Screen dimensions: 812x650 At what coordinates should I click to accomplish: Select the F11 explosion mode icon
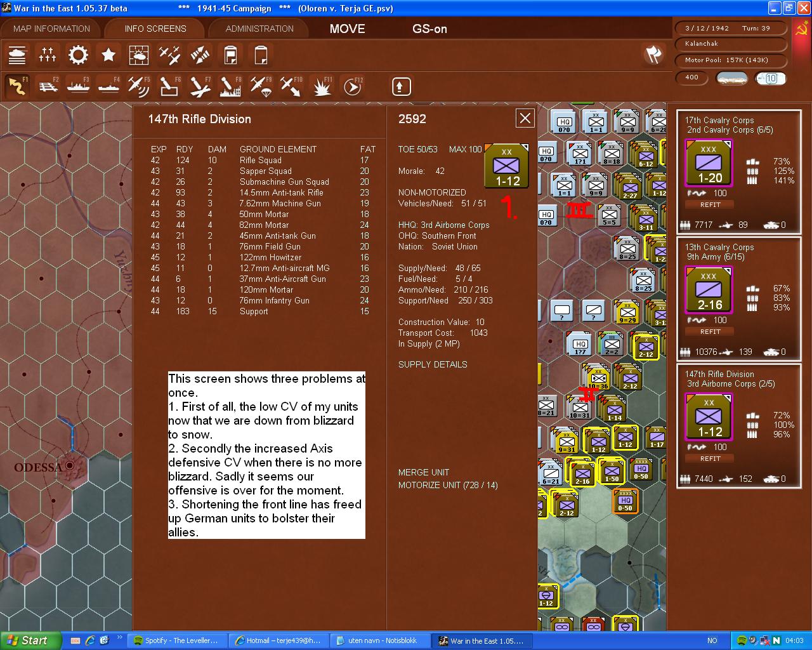click(322, 86)
